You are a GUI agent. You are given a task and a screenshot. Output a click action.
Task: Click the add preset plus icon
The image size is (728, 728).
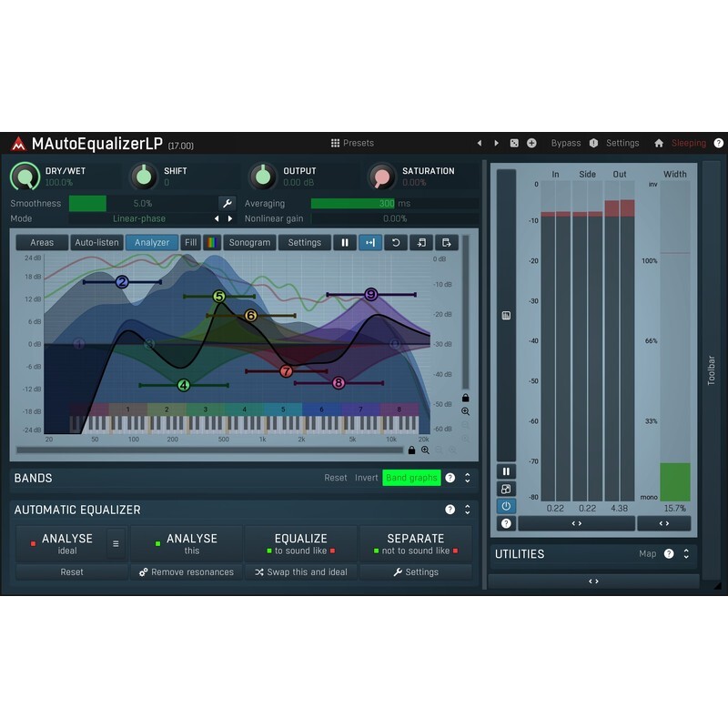pos(531,143)
